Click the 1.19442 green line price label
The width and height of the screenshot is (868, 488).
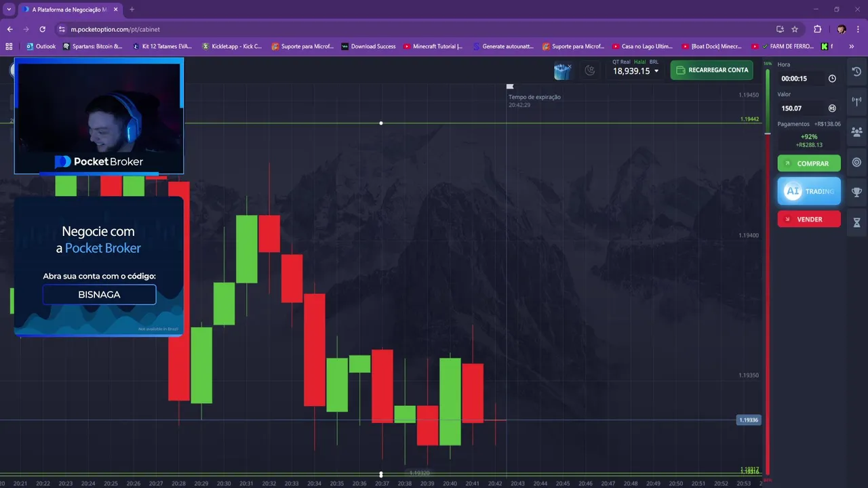click(x=749, y=119)
